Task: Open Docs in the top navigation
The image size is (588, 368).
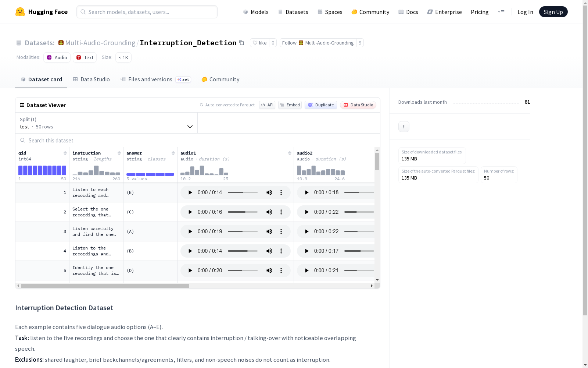Action: click(x=408, y=12)
